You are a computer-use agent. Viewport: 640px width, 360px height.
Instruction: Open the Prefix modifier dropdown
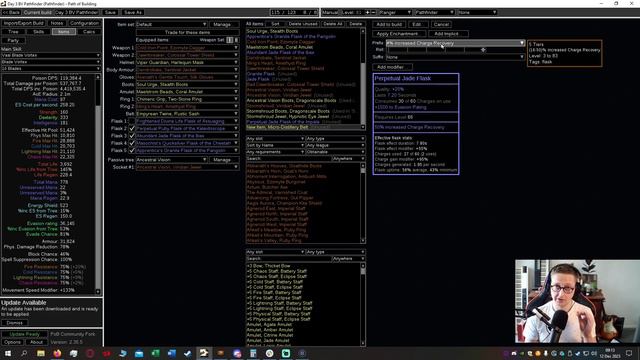pyautogui.click(x=455, y=43)
